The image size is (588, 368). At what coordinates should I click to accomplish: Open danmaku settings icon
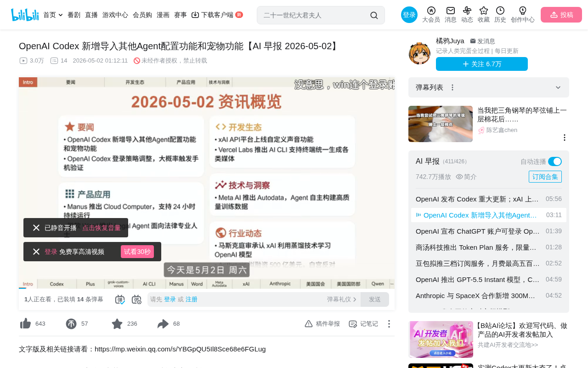point(136,299)
